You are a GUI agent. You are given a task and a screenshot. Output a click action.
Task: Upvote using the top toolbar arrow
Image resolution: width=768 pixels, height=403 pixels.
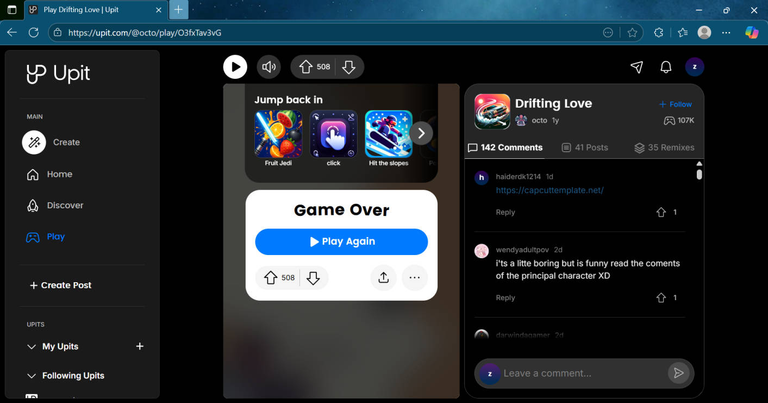(306, 67)
